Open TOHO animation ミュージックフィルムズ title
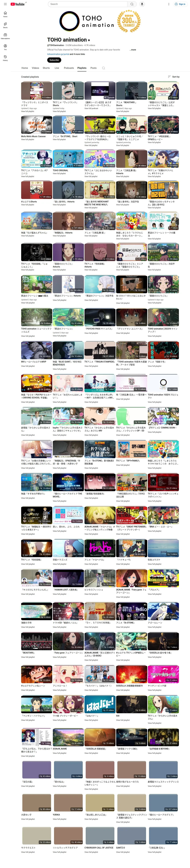190x868 pixels. [36, 330]
